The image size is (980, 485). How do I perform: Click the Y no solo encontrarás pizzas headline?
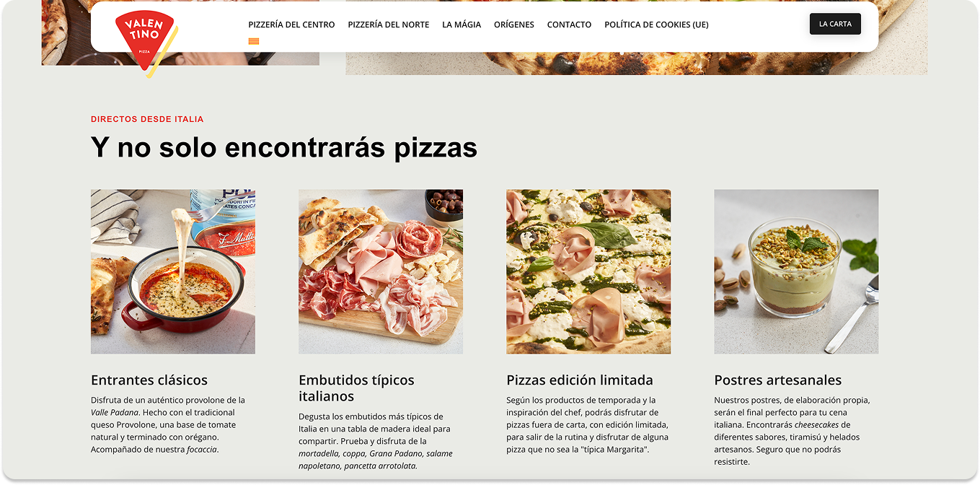tap(284, 147)
